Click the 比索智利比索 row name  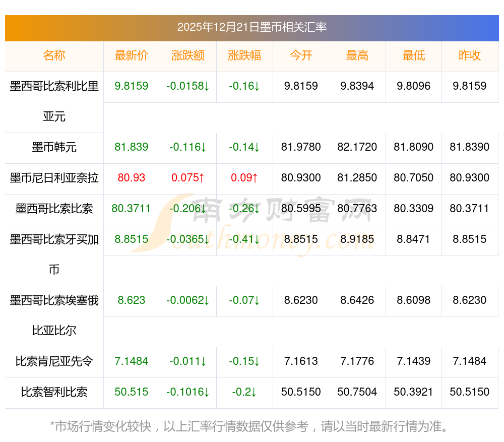(x=54, y=392)
